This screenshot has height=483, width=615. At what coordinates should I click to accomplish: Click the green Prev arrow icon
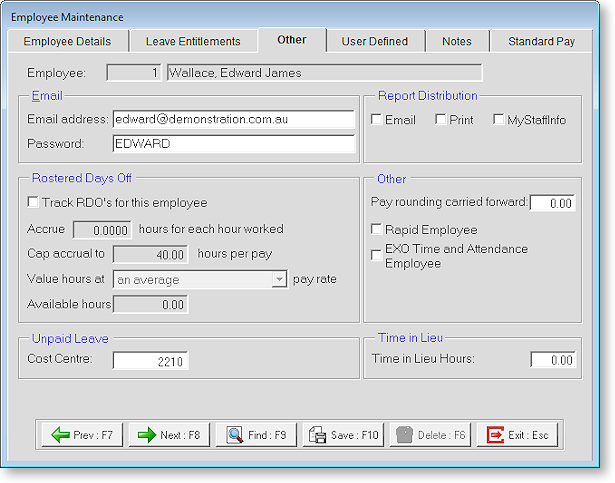(x=60, y=435)
